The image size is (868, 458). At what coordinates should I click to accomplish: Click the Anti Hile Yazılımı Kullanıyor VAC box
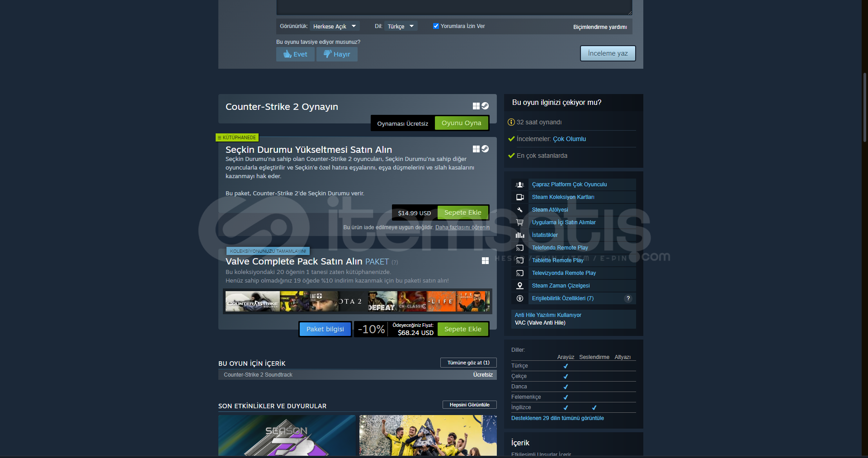[574, 319]
